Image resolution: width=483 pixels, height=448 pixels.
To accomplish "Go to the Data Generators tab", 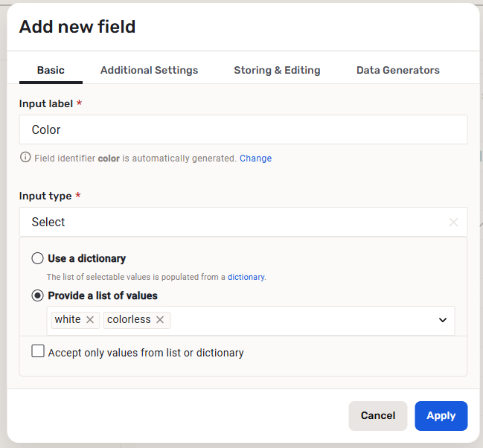I will 397,70.
